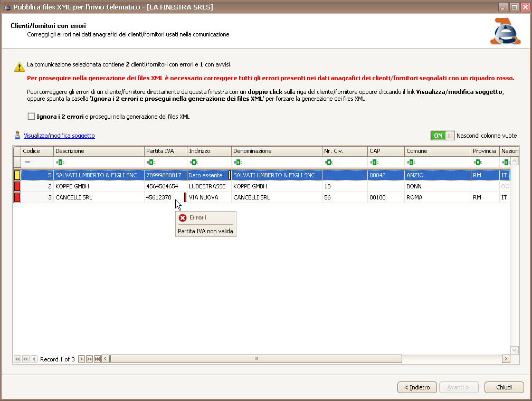Viewport: 532px width, 401px height.
Task: Click the yellow warning marker on SALVATI row
Action: click(17, 175)
